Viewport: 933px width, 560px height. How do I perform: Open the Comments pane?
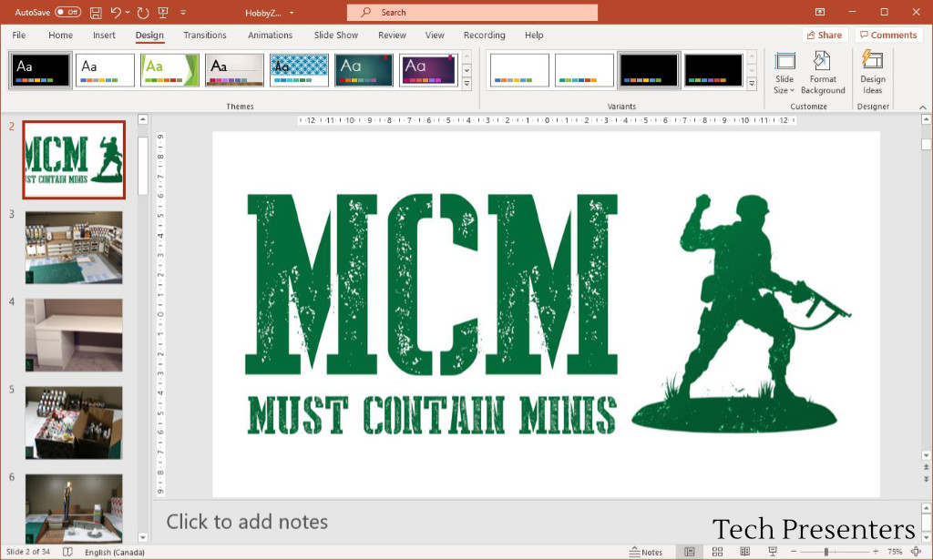(889, 36)
